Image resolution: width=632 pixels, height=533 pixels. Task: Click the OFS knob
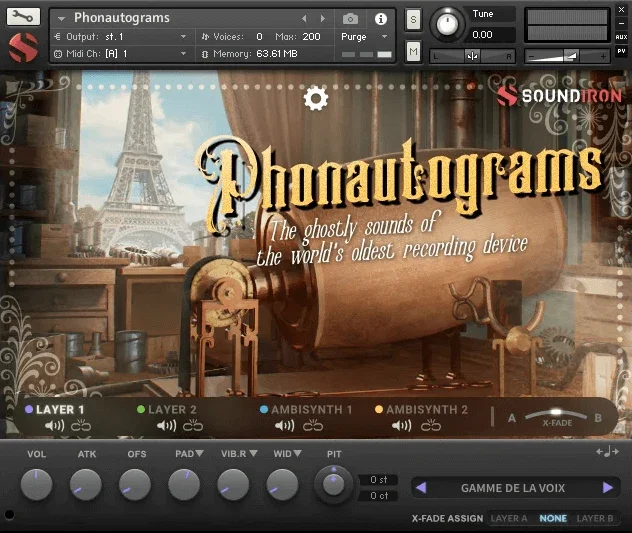point(135,484)
